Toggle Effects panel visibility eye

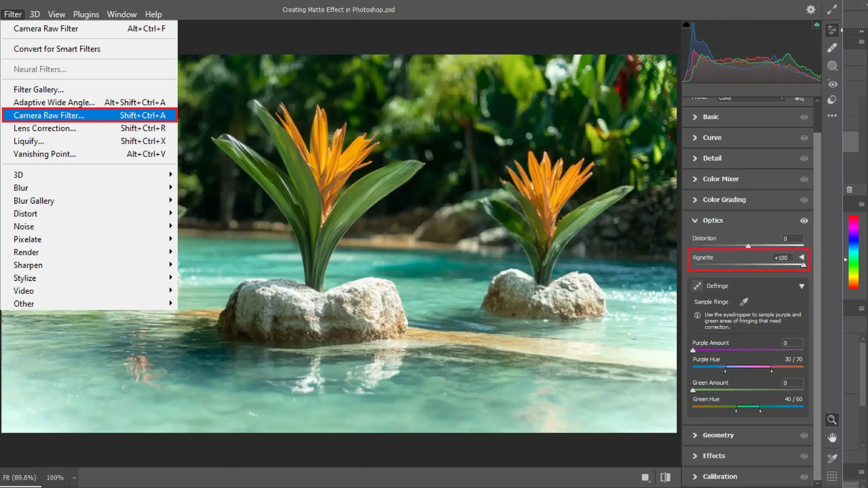(x=804, y=456)
